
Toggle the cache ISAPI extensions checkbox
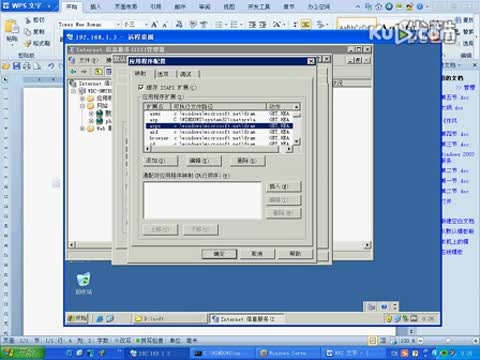click(x=141, y=87)
